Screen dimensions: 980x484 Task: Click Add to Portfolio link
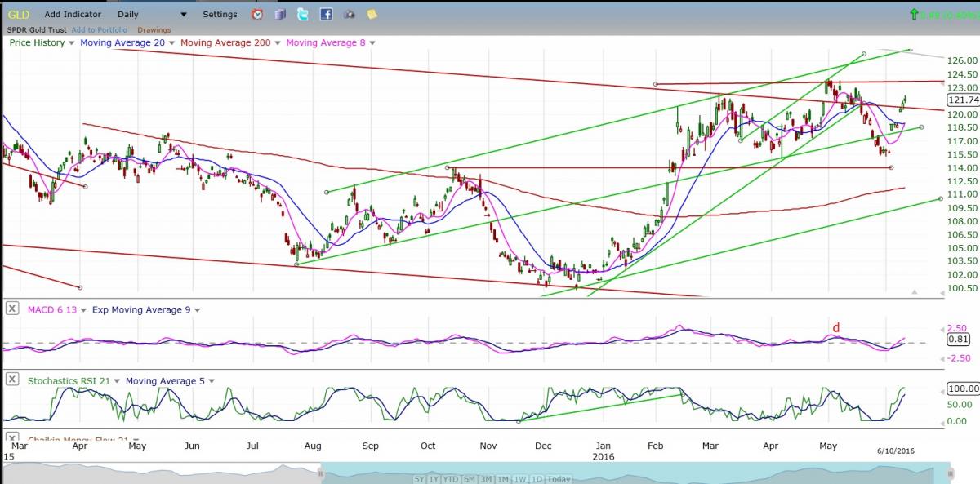100,29
